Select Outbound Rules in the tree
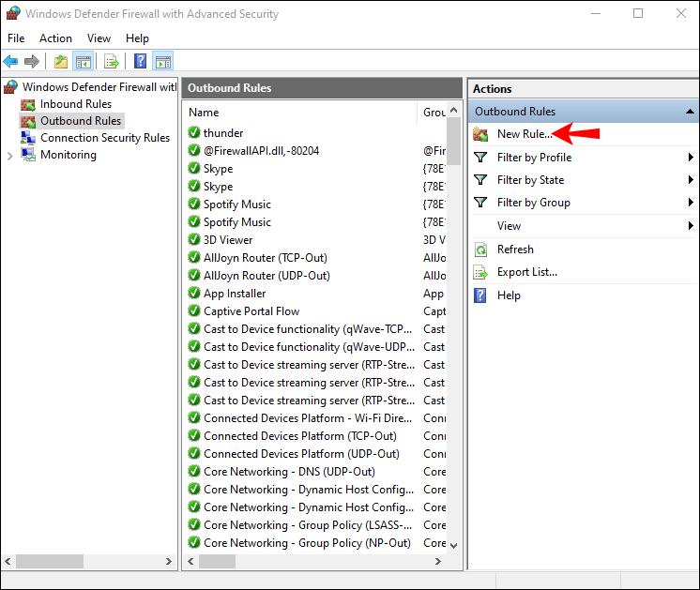 pos(81,121)
